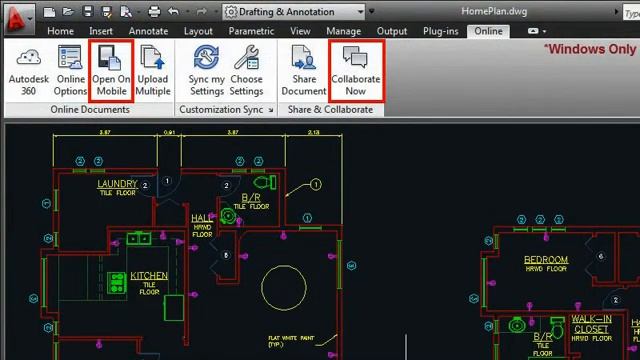The image size is (640, 360).
Task: Click the Save icon in quick access toolbar
Action: click(88, 11)
